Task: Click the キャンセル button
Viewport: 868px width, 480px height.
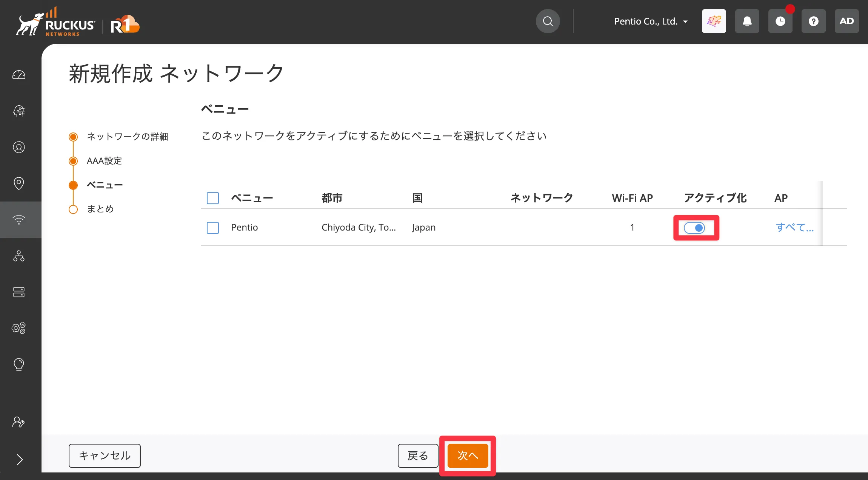Action: (105, 456)
